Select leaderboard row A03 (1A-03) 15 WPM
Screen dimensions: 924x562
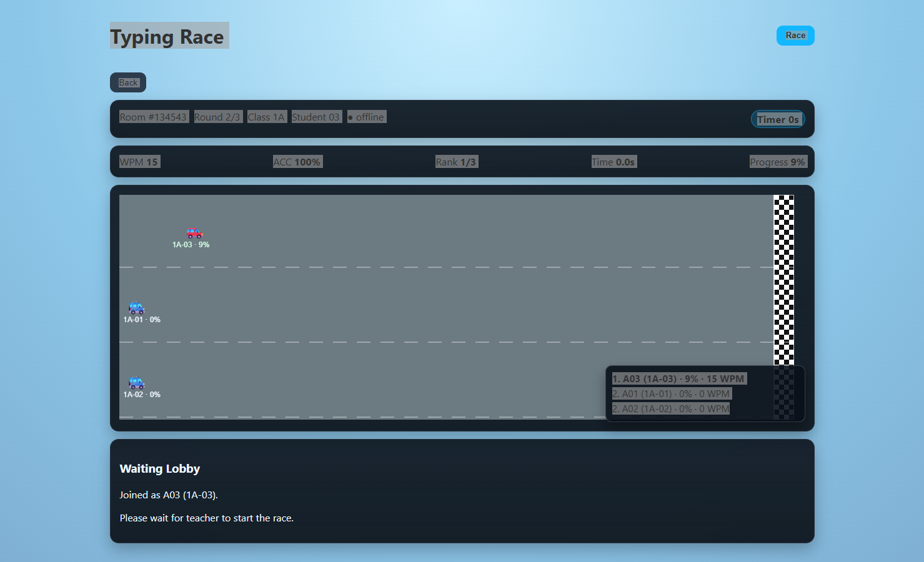coord(679,378)
